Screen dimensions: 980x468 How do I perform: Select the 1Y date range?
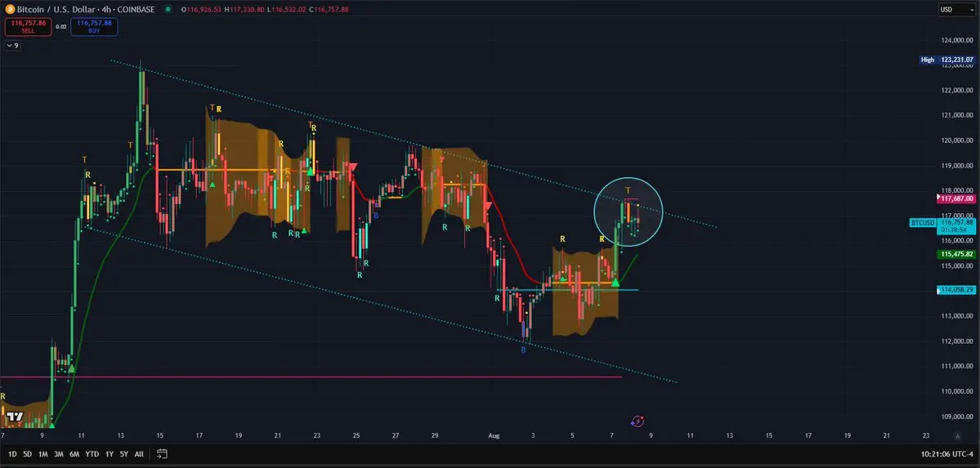pyautogui.click(x=110, y=454)
